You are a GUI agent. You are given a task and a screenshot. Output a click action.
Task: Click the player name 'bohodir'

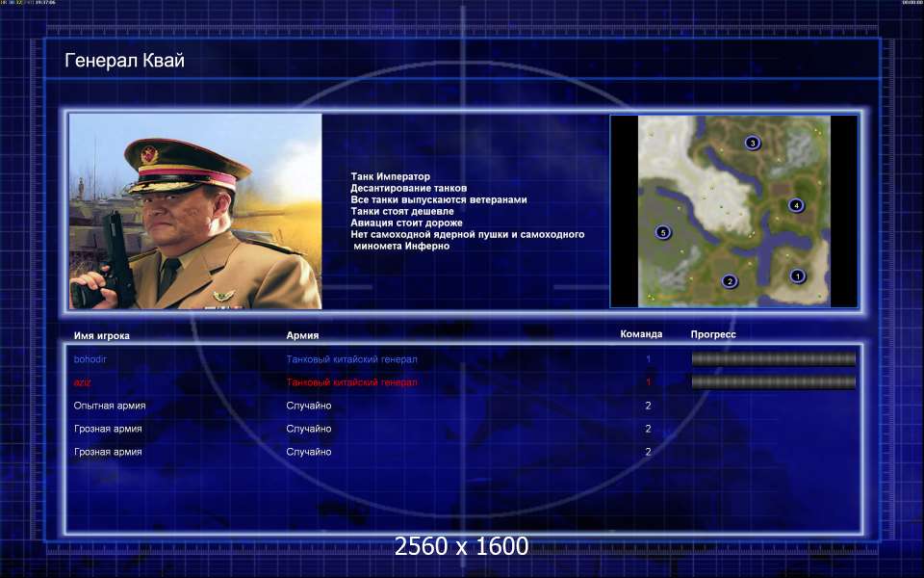point(90,359)
